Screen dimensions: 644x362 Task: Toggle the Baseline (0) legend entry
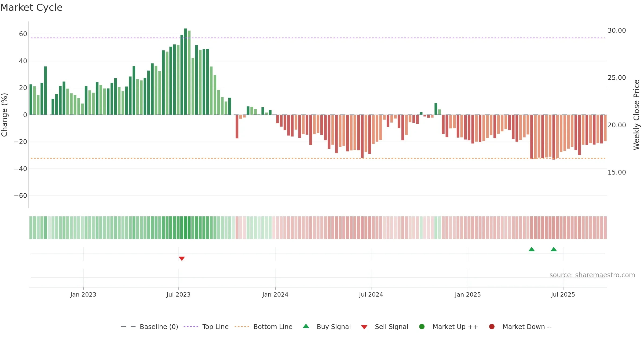[159, 327]
